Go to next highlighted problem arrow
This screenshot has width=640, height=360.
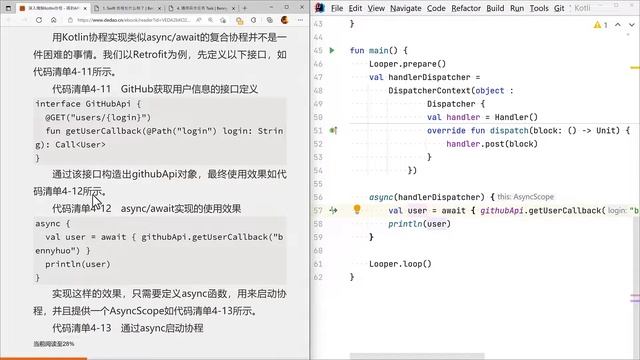click(x=631, y=25)
